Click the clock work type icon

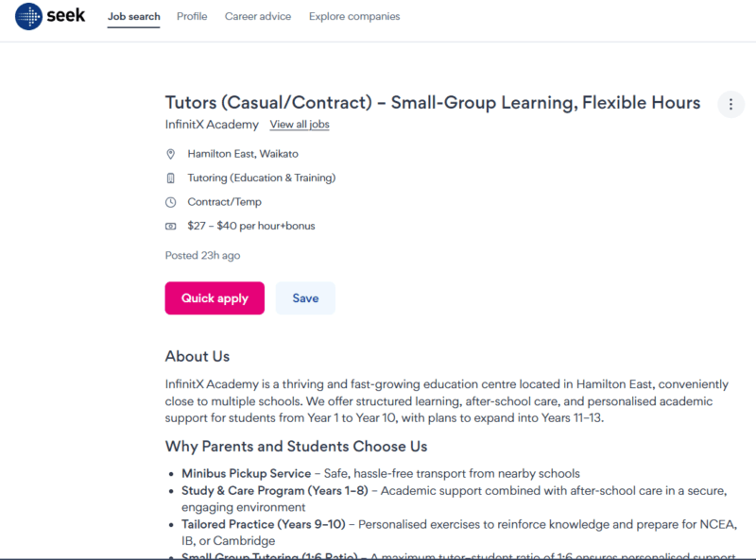tap(171, 202)
